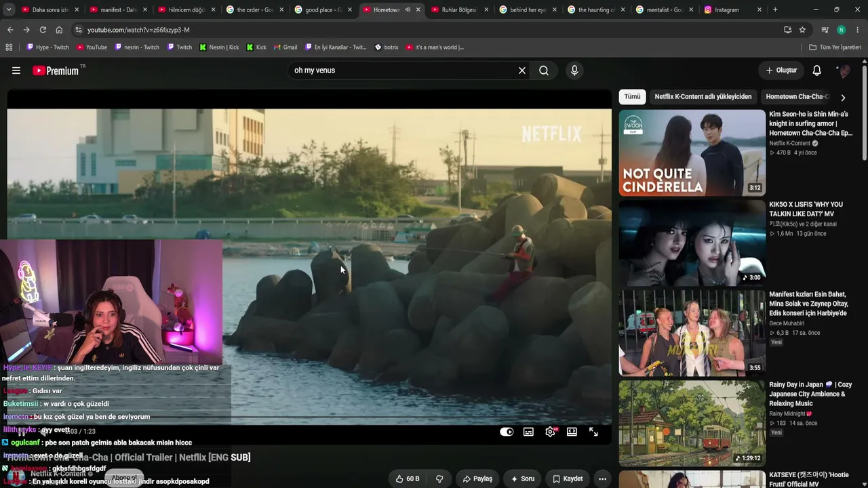Bookmark this page with the star icon
Screen dimensions: 868x488
(802, 30)
